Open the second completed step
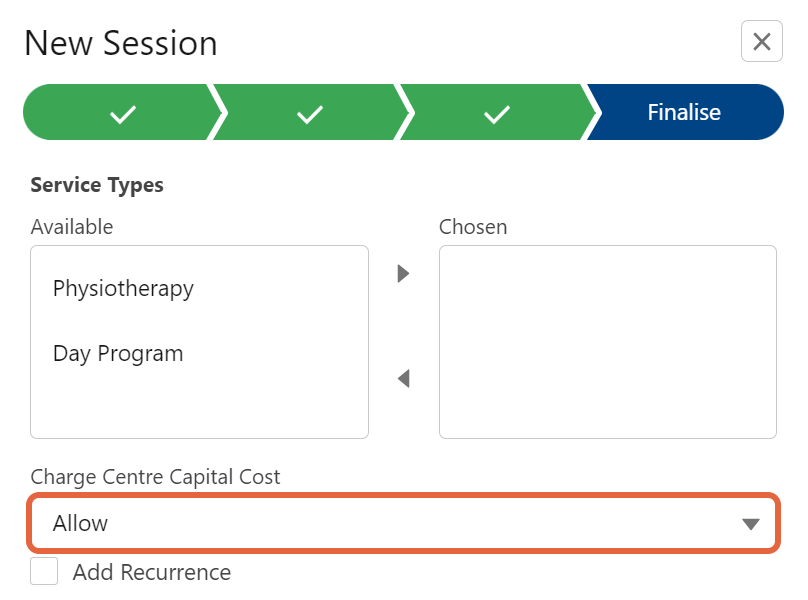 click(x=309, y=112)
